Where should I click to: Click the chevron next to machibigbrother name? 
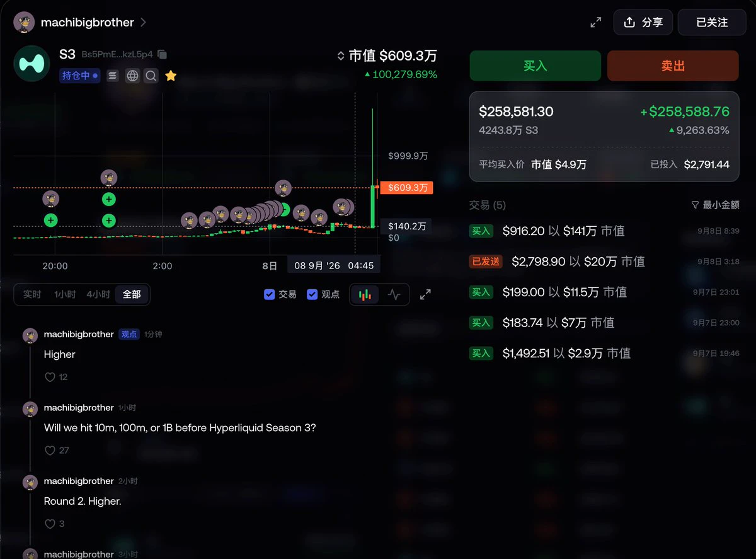point(144,22)
